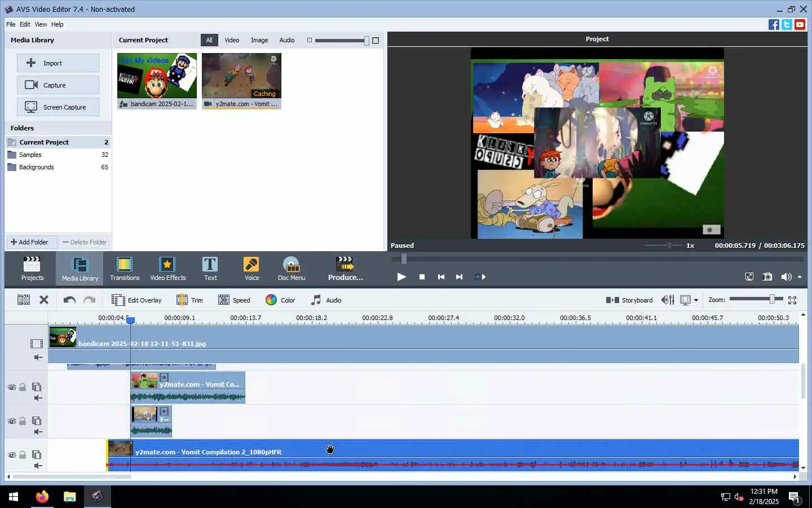Viewport: 812px width, 508px height.
Task: Open the audio mixer icon
Action: 668,300
